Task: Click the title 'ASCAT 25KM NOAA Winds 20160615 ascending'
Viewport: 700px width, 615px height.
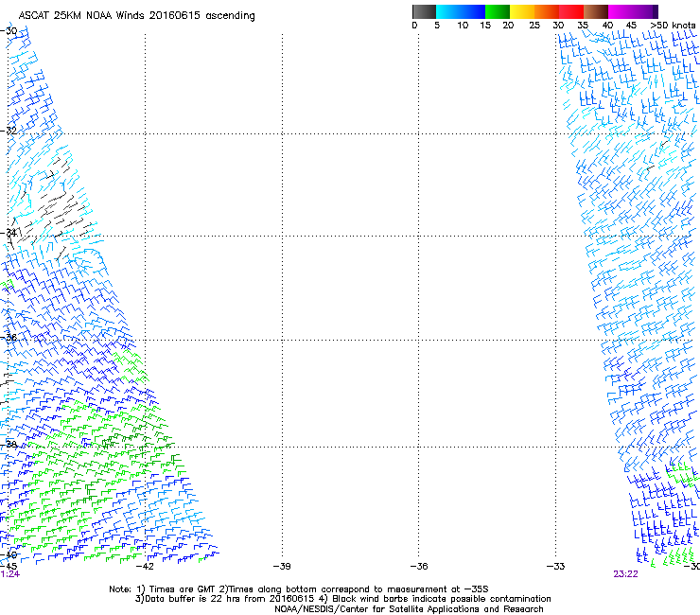Action: (136, 16)
